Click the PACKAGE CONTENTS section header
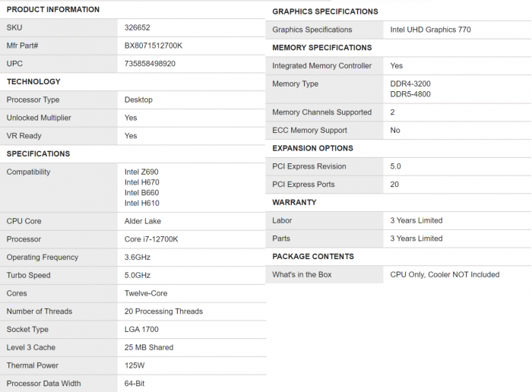 point(312,257)
